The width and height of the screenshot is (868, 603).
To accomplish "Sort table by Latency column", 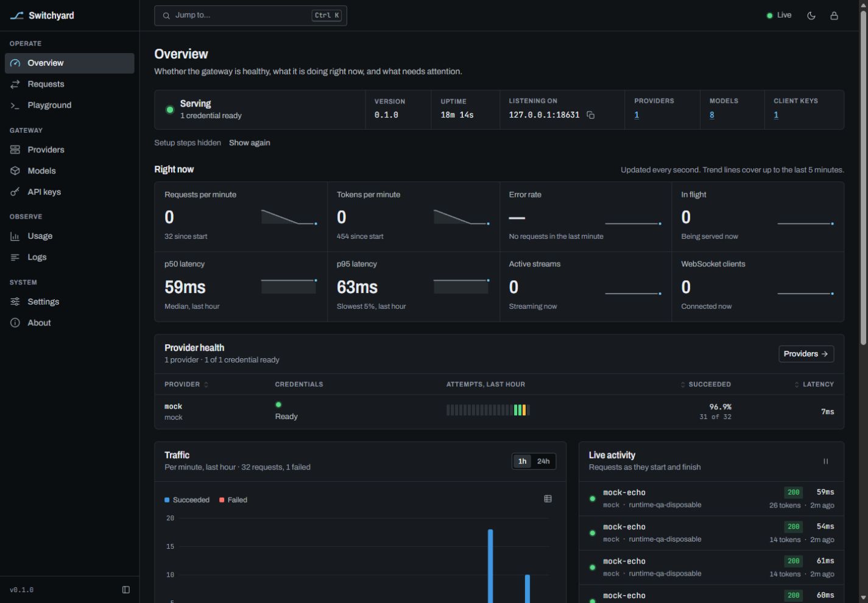I will click(x=814, y=384).
